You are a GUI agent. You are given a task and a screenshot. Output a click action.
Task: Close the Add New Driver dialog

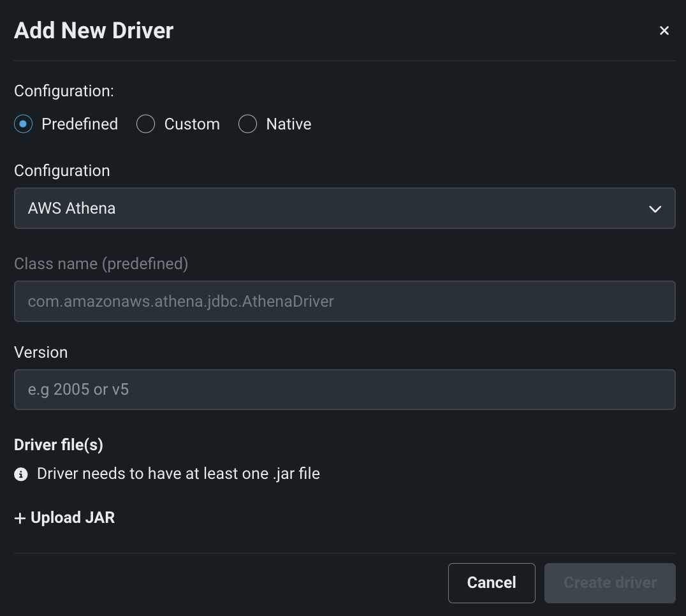pos(664,31)
